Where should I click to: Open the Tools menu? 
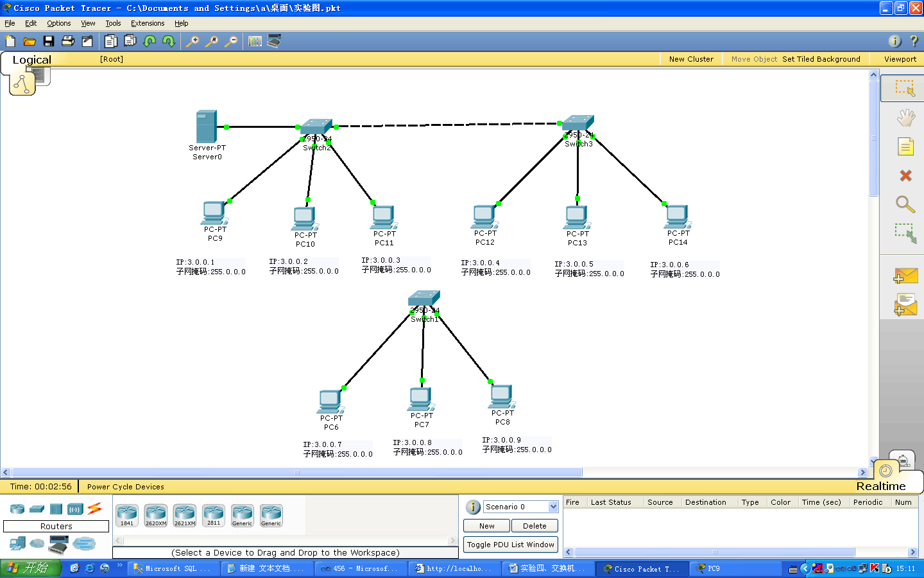pos(113,23)
